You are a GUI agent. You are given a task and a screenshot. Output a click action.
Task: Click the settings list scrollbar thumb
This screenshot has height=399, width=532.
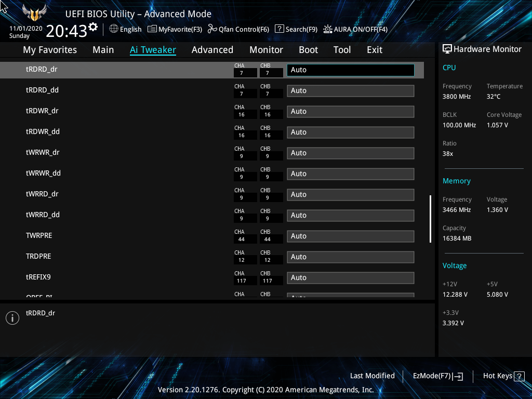coord(431,219)
